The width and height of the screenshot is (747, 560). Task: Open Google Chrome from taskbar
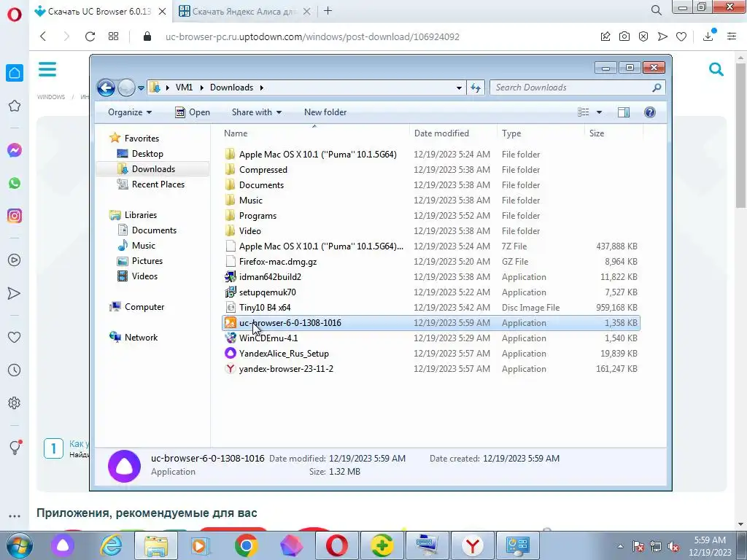(x=246, y=545)
